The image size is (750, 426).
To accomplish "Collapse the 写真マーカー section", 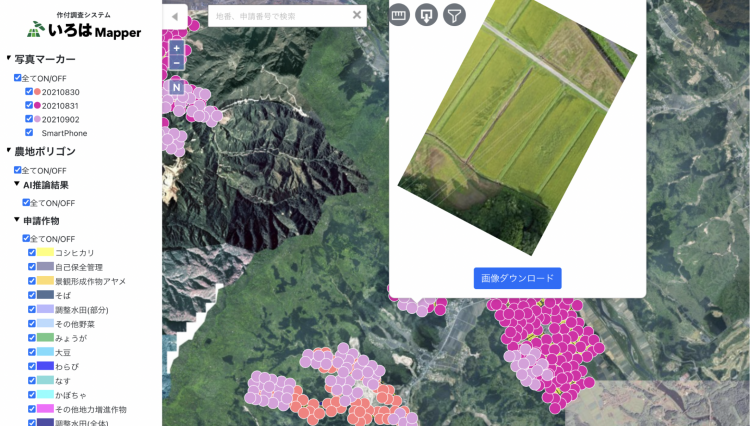I will (9, 58).
